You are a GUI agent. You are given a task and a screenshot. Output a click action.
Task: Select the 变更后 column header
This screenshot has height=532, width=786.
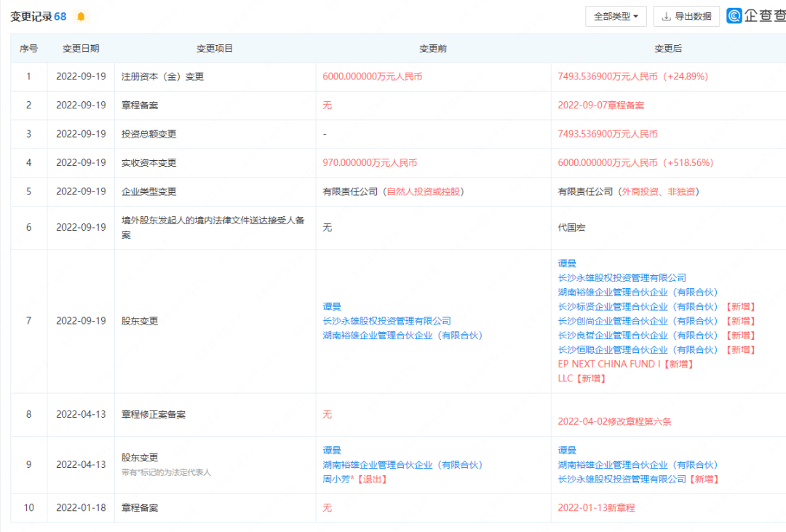pyautogui.click(x=667, y=49)
